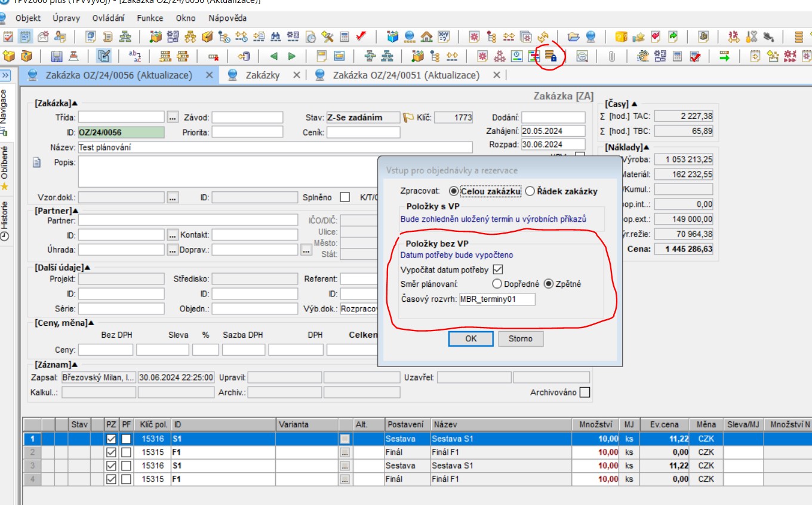Click the green hierarchy tree icon in top toolbar

pos(125,36)
